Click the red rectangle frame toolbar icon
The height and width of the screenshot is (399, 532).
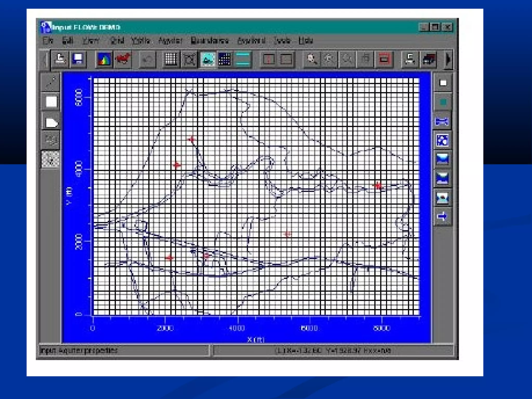384,59
